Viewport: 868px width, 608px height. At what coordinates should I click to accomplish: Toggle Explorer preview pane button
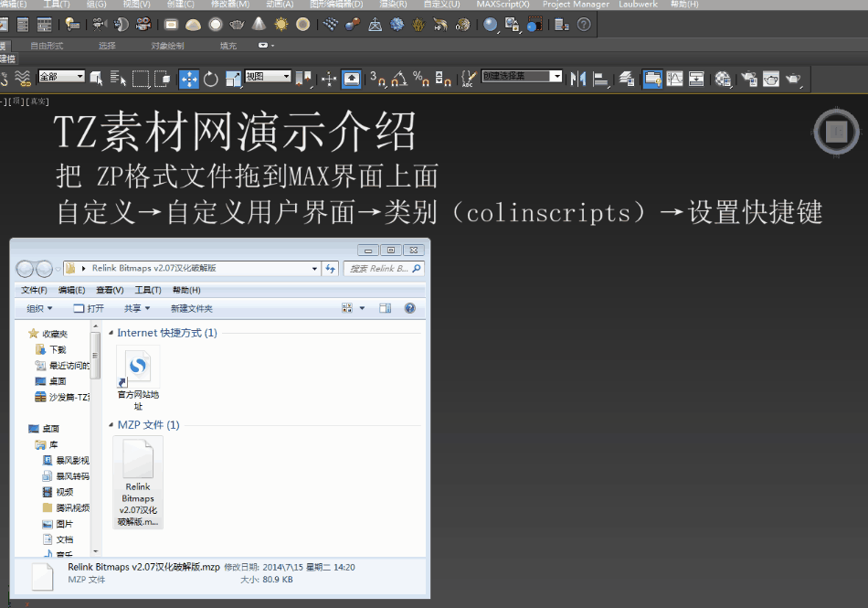[386, 308]
